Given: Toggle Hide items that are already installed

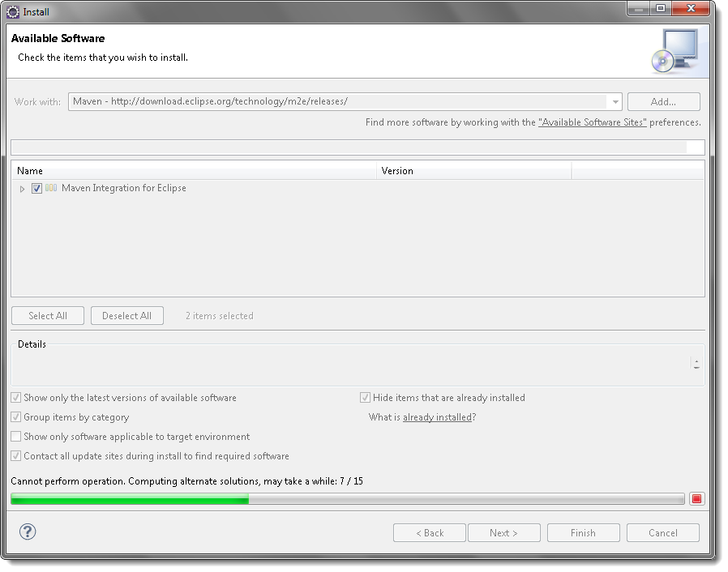Looking at the screenshot, I should [365, 398].
